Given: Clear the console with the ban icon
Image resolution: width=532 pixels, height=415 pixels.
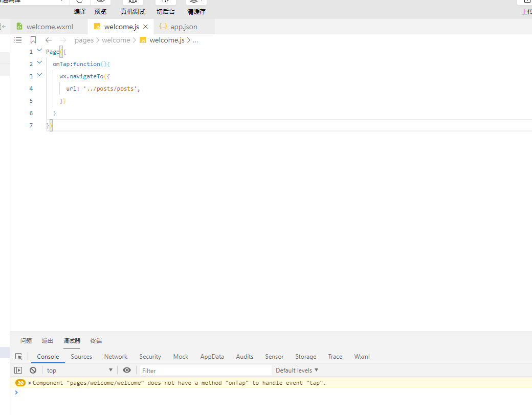Looking at the screenshot, I should (x=33, y=370).
